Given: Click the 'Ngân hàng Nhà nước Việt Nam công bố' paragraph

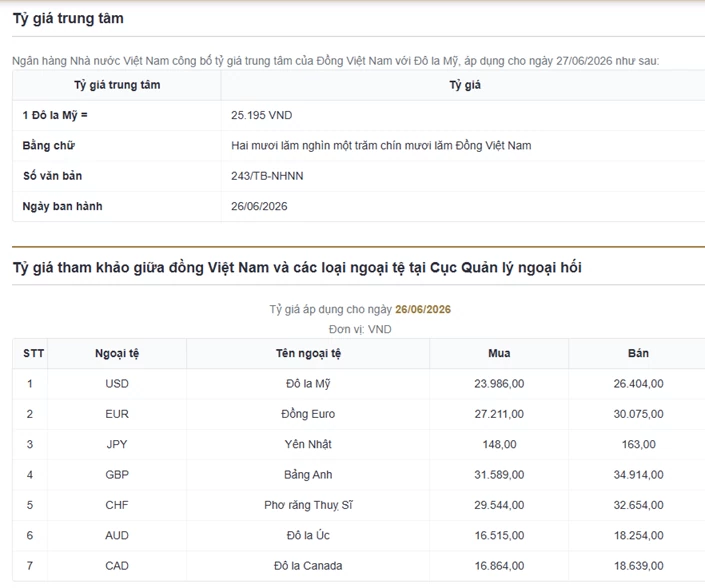Looking at the screenshot, I should click(335, 61).
